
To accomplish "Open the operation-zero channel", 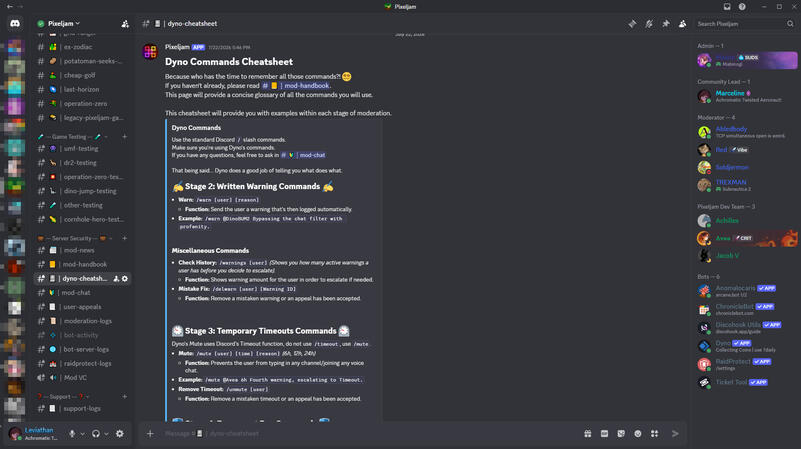I will click(82, 104).
